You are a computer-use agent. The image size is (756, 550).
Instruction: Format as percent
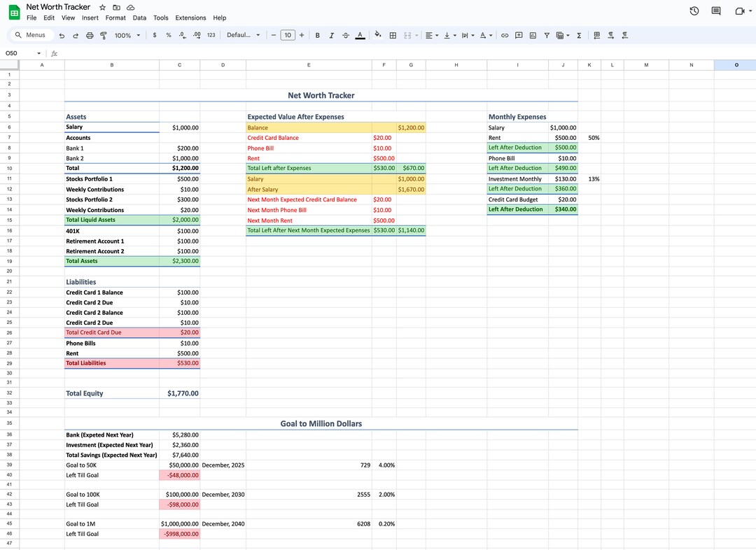[168, 35]
